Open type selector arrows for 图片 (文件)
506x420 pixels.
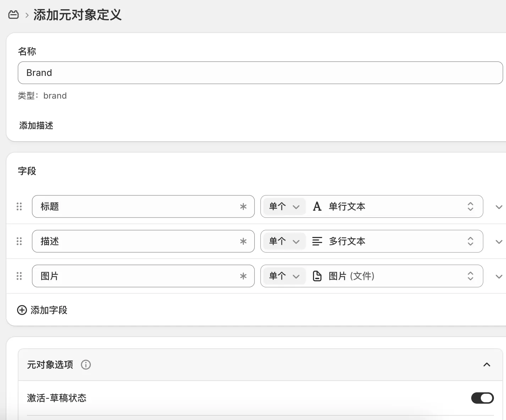[x=471, y=276]
